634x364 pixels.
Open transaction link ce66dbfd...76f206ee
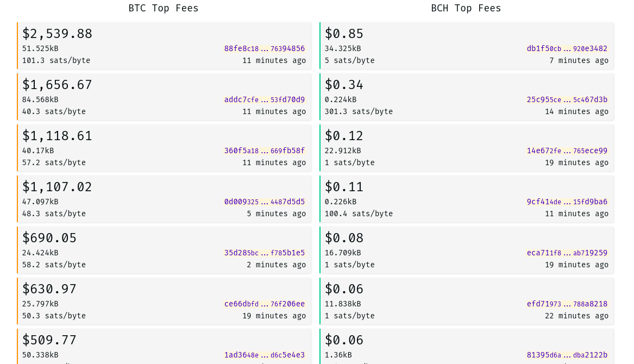point(265,304)
